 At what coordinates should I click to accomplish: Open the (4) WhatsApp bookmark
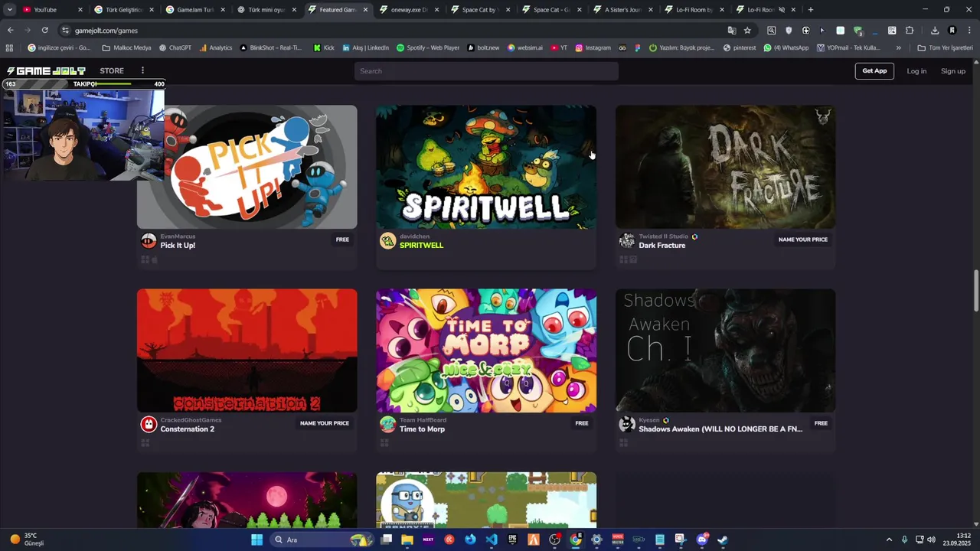click(x=786, y=47)
